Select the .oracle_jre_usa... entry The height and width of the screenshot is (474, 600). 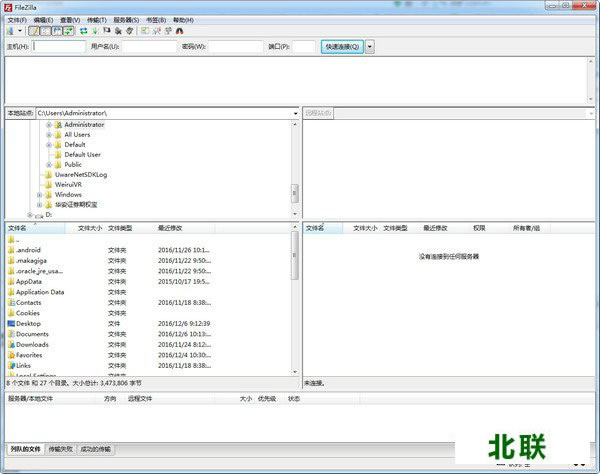39,271
